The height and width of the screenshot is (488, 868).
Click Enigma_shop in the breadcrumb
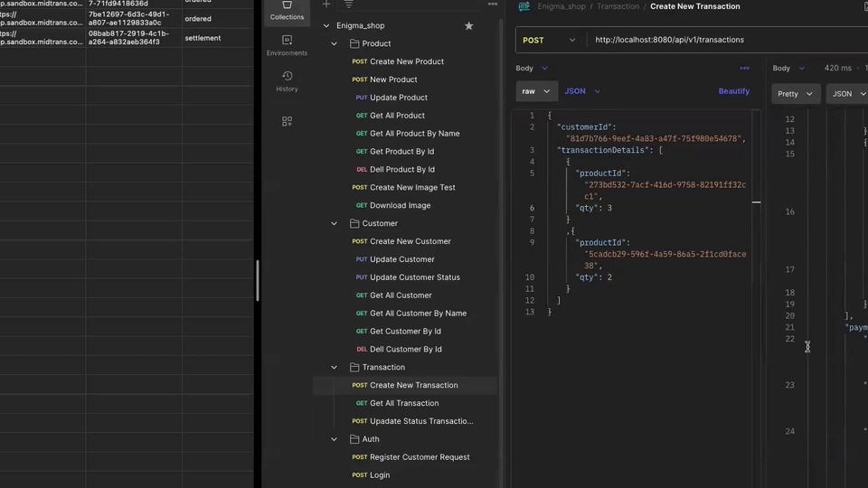coord(561,6)
